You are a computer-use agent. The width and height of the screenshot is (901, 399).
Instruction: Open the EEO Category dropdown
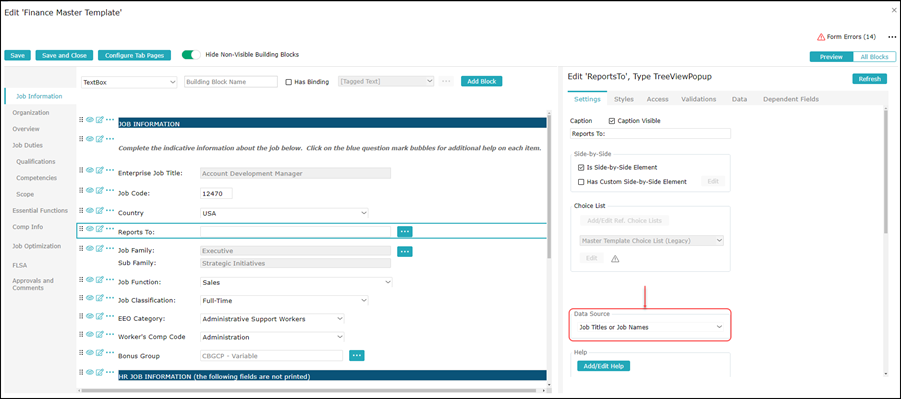[272, 319]
